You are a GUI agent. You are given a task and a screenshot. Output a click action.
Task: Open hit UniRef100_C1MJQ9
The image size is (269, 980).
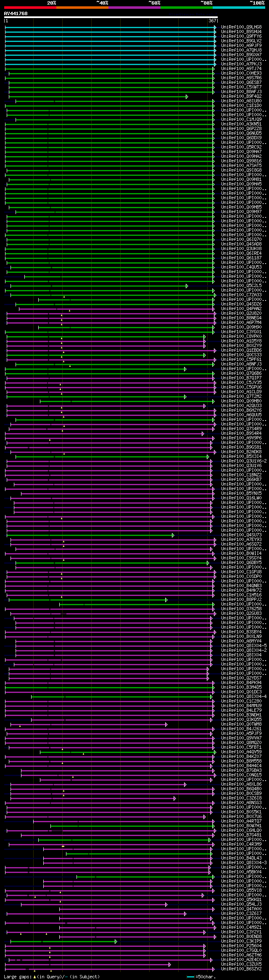pos(241,120)
